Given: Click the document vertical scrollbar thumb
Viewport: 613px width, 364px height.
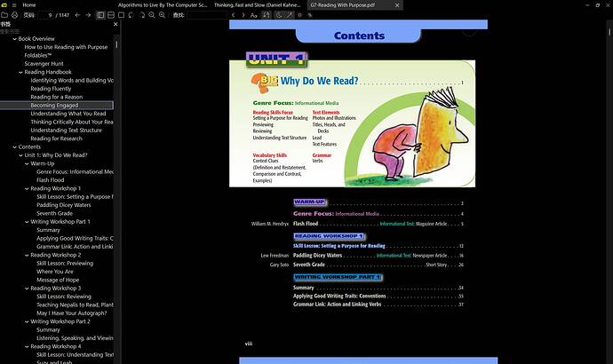Looking at the screenshot, I should (x=609, y=32).
